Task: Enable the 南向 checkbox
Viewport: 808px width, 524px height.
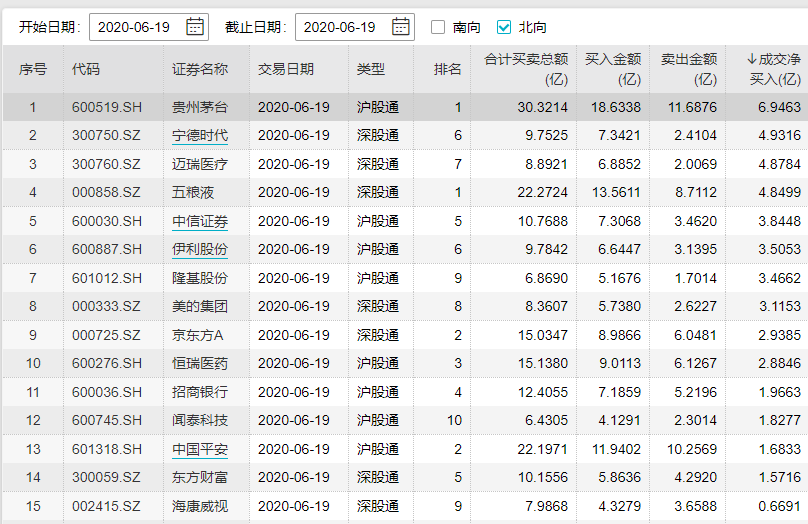Action: pos(438,27)
